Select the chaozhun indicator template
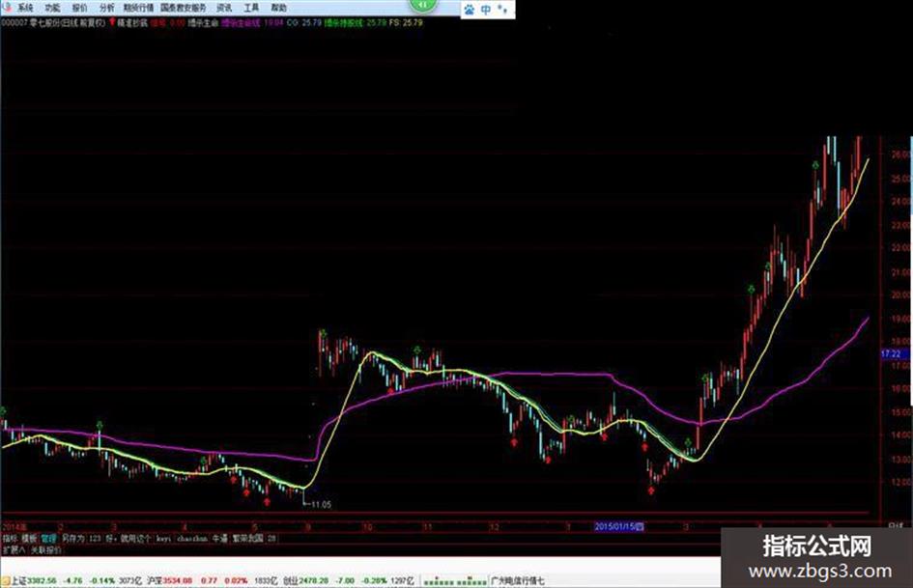 click(x=191, y=539)
